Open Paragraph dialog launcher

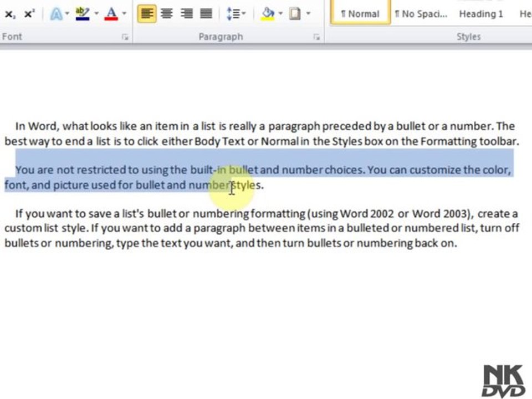pos(316,37)
